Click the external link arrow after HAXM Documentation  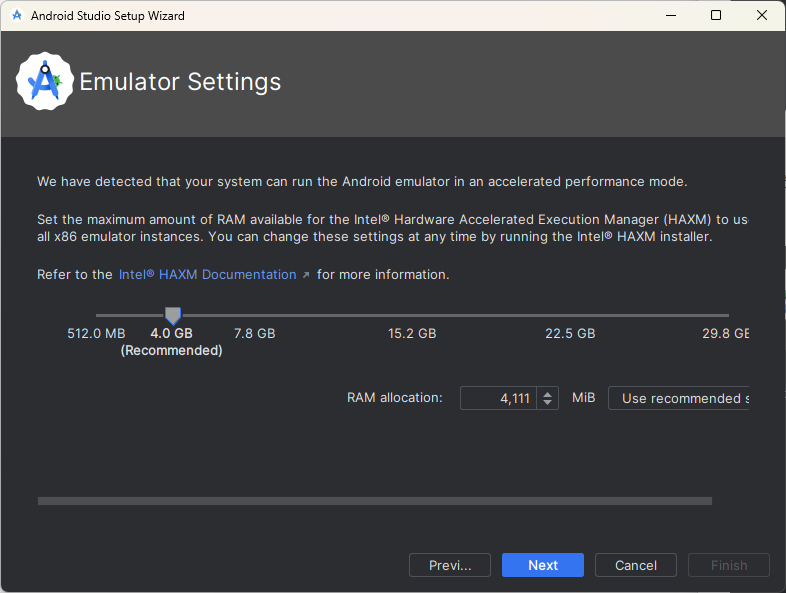306,275
